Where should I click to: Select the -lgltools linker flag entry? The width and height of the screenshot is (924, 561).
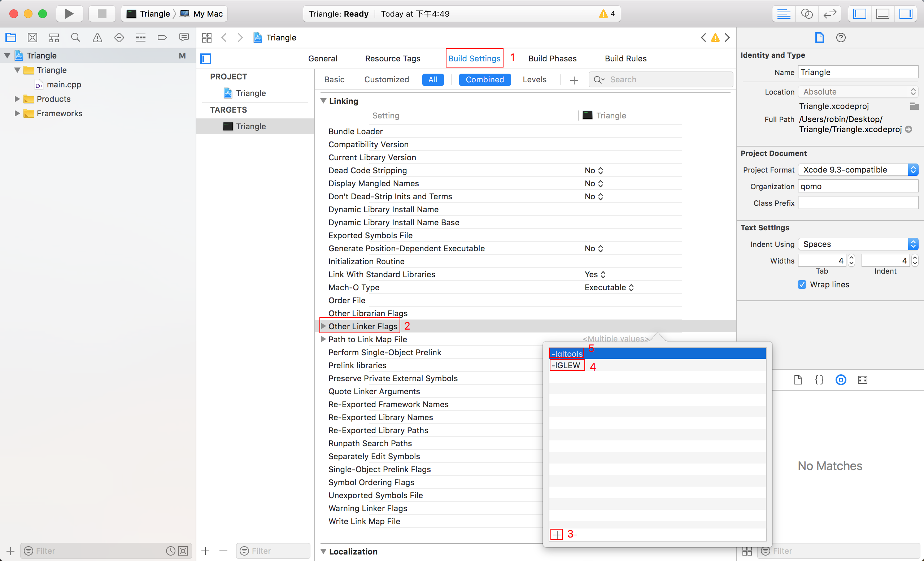click(x=657, y=353)
